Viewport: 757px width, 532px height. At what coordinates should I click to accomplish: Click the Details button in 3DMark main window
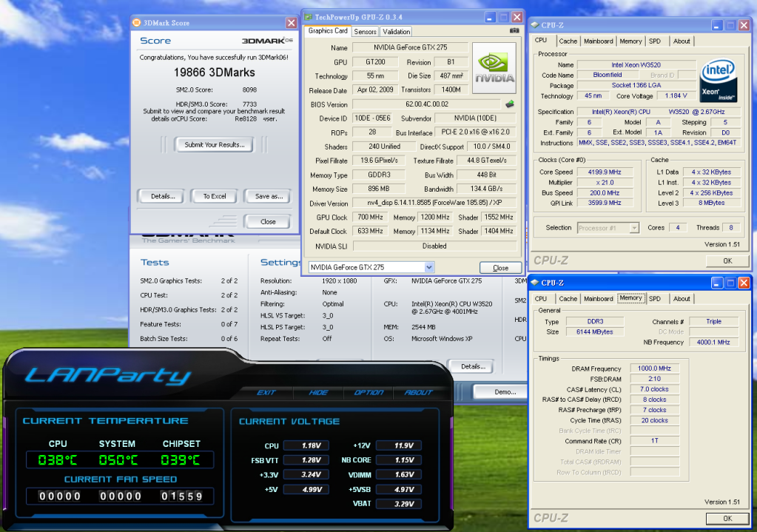[x=473, y=366]
